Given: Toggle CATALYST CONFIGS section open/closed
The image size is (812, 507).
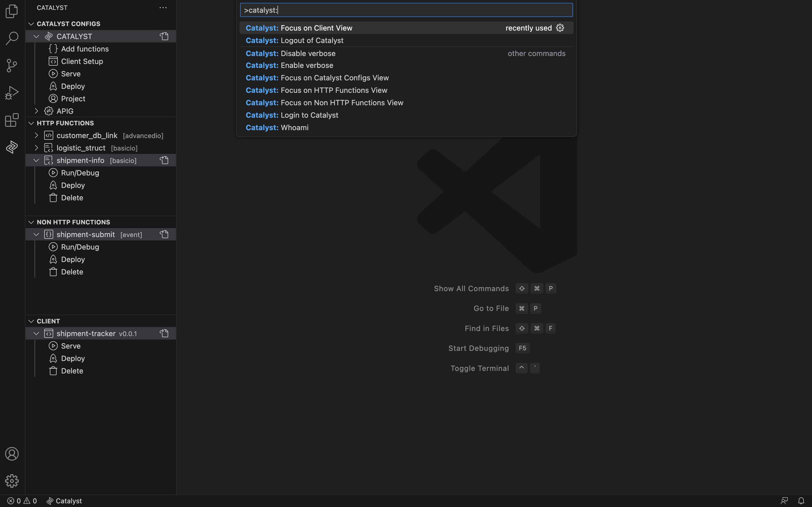Looking at the screenshot, I should tap(30, 23).
